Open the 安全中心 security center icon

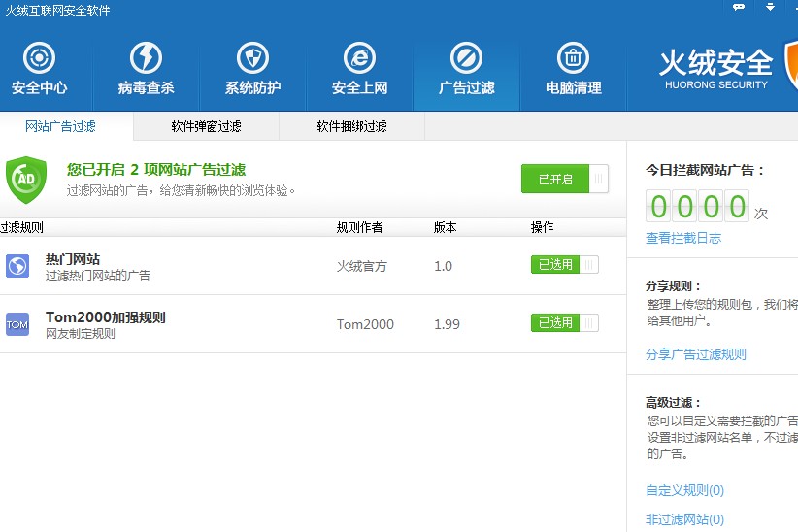(x=39, y=59)
